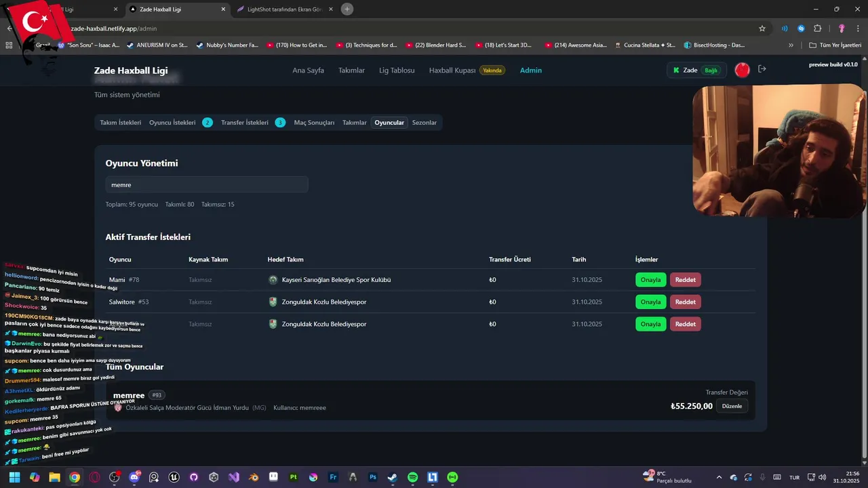This screenshot has height=488, width=868.
Task: Click the Toplam: 95 oyuncu count
Action: click(132, 204)
